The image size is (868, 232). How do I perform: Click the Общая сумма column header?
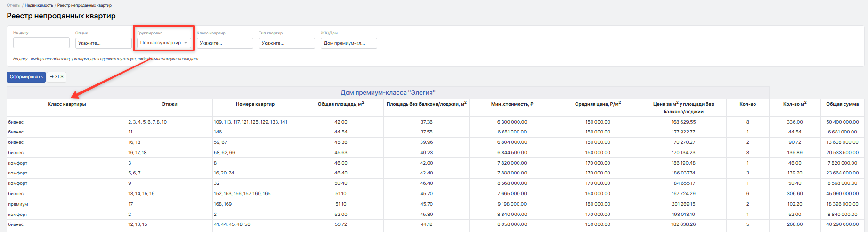click(842, 104)
